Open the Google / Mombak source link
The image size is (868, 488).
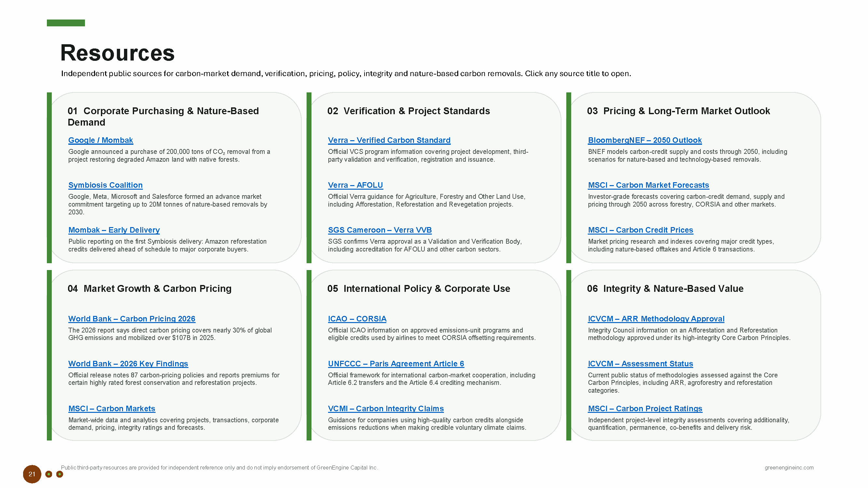pyautogui.click(x=101, y=140)
